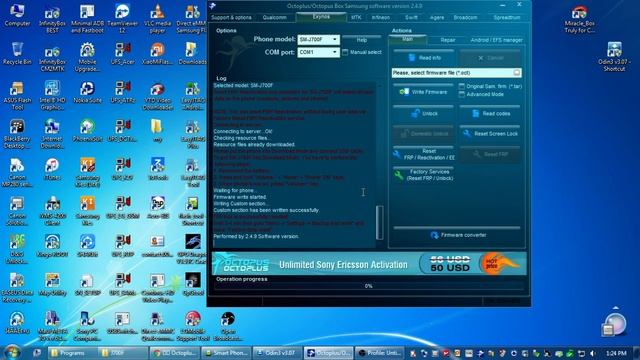This screenshot has width=640, height=360.
Task: Open VLC media player shortcut
Action: (x=157, y=19)
